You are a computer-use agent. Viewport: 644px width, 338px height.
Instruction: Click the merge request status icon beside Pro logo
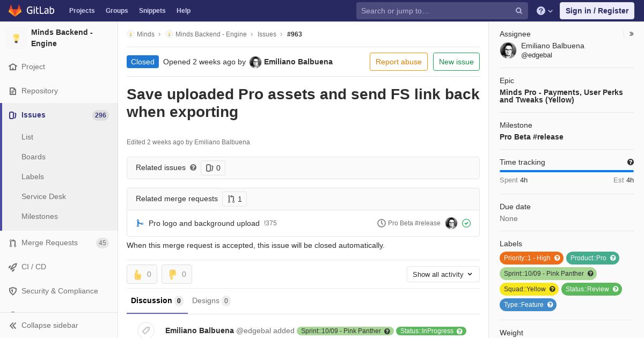click(140, 223)
